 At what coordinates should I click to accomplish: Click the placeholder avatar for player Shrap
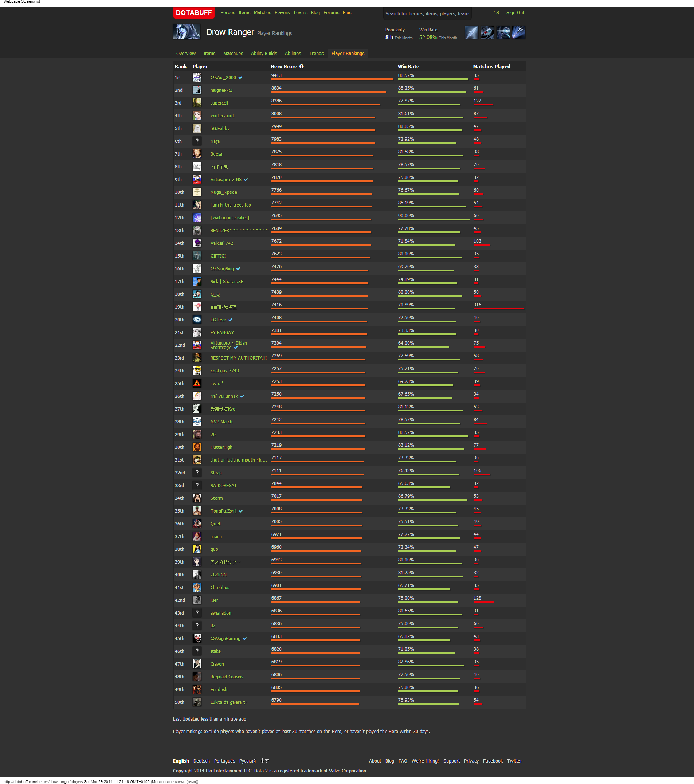click(x=197, y=473)
